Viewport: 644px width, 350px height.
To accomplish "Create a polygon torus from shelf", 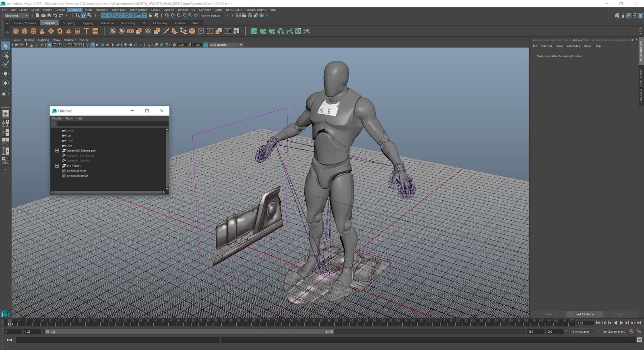I will [60, 31].
